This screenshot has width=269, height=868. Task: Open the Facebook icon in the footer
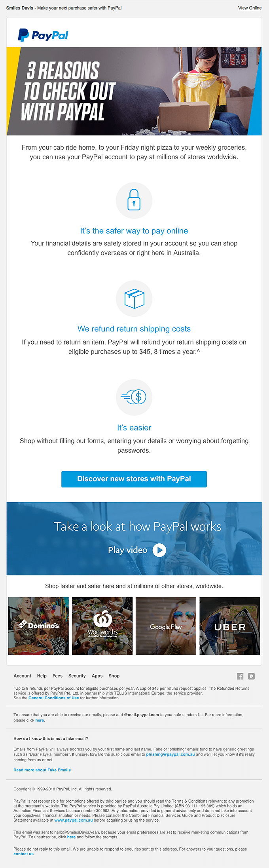click(240, 676)
